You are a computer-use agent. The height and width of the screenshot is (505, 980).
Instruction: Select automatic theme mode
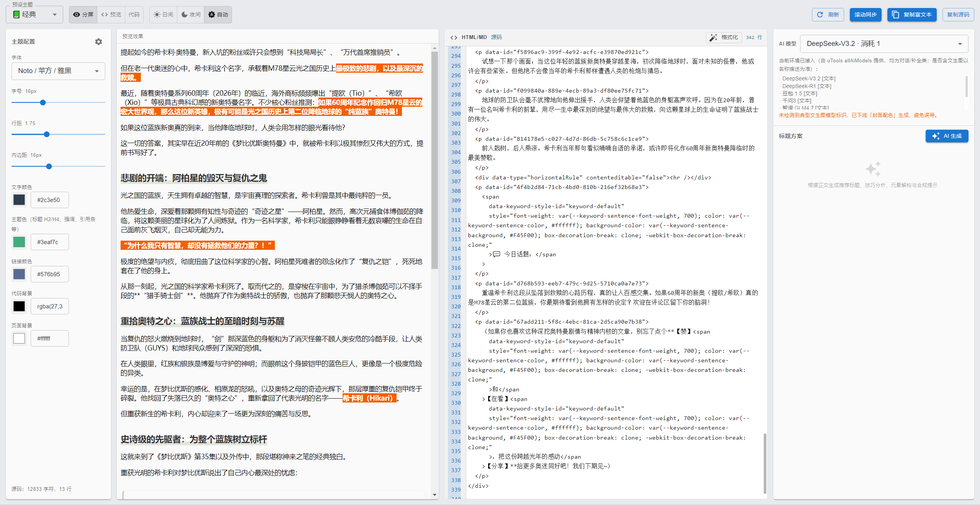218,15
